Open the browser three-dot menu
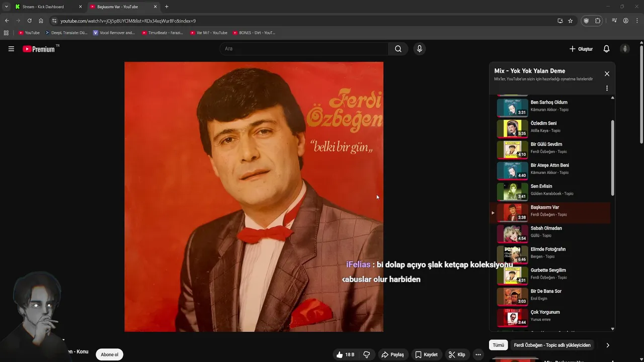The width and height of the screenshot is (644, 362). (x=637, y=21)
